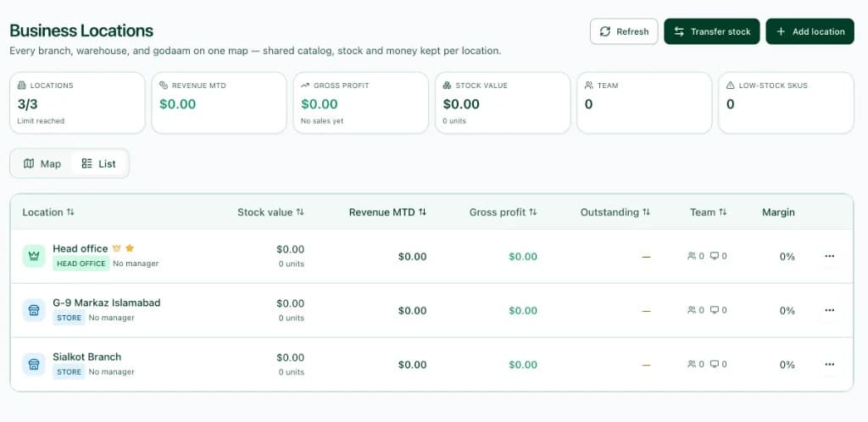Image resolution: width=868 pixels, height=422 pixels.
Task: Add a new location
Action: click(x=810, y=31)
